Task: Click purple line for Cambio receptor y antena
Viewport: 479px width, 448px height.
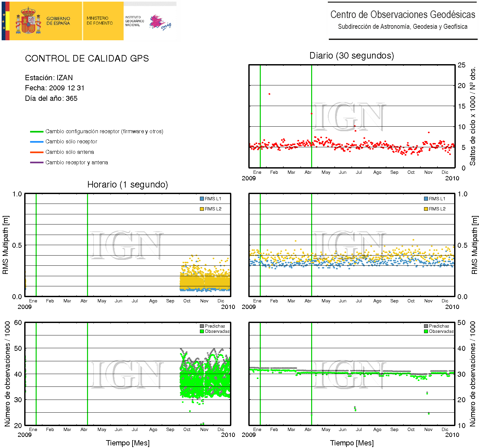Action: [37, 163]
